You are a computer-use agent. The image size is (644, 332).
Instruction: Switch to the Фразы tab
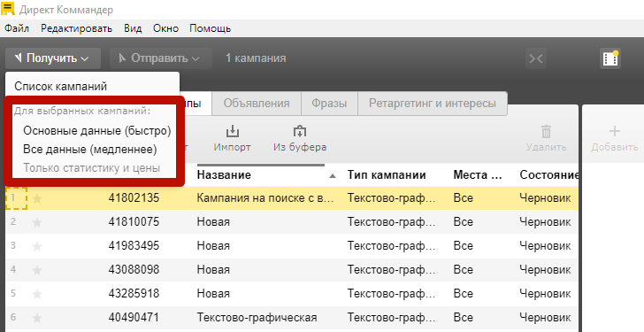pyautogui.click(x=329, y=103)
